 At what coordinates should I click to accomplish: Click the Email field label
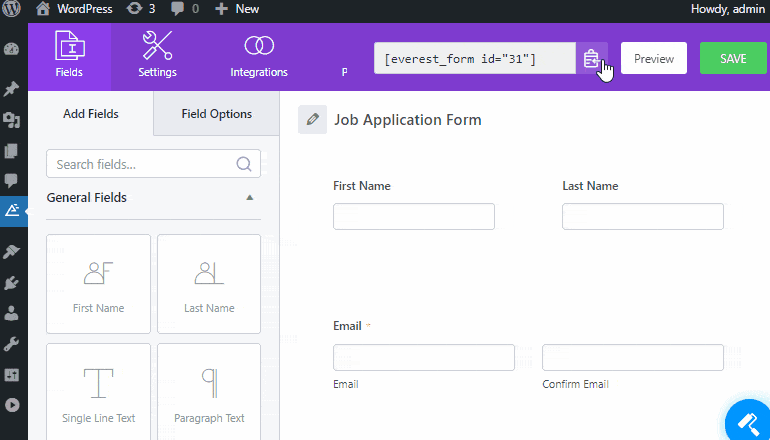pyautogui.click(x=347, y=326)
